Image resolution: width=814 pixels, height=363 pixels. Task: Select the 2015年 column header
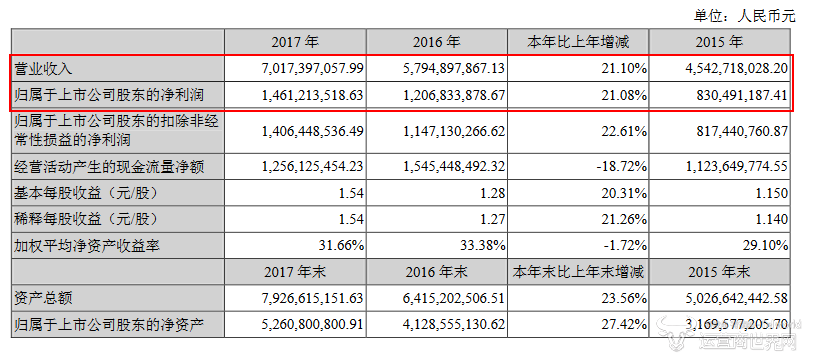(x=720, y=42)
